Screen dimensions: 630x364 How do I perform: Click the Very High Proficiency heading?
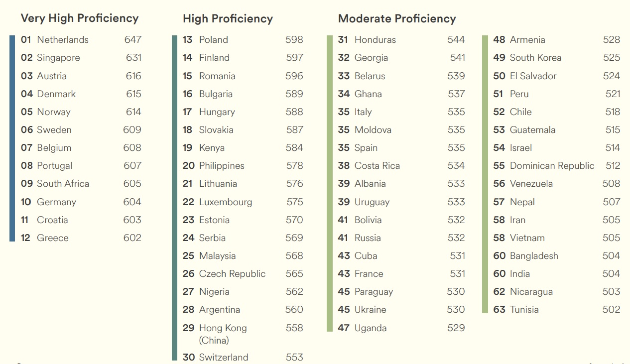click(x=80, y=18)
